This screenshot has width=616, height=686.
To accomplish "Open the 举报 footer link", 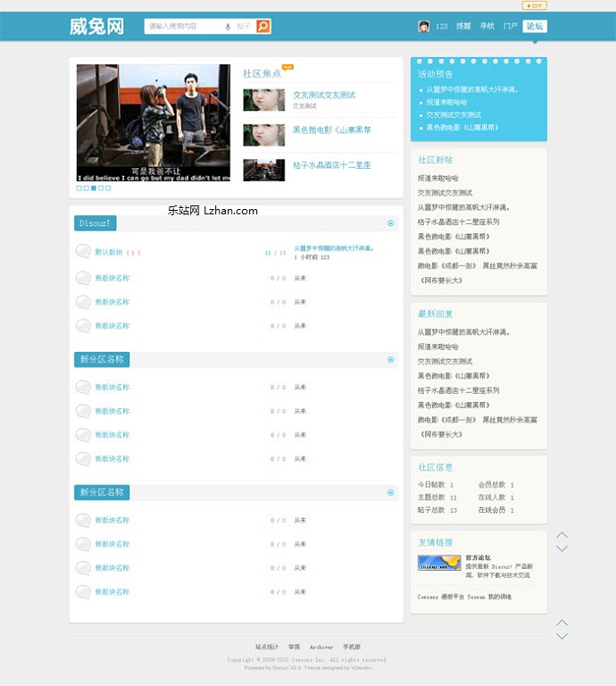I will 295,647.
